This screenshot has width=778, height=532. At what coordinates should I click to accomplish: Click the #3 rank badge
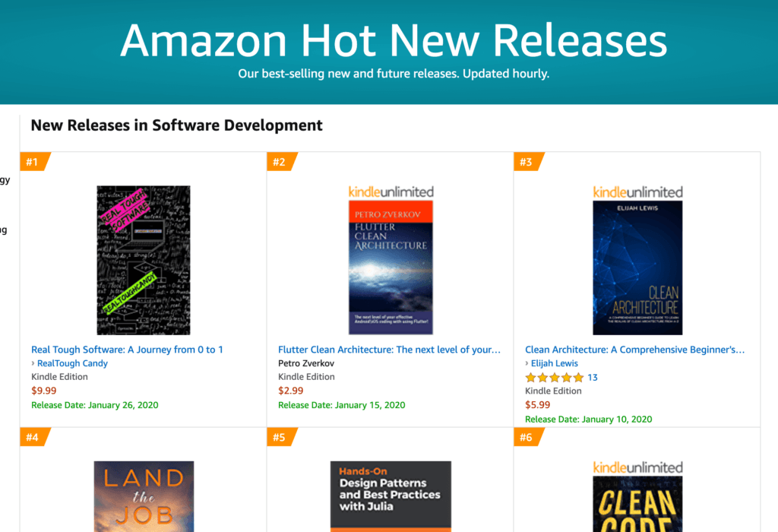click(529, 162)
